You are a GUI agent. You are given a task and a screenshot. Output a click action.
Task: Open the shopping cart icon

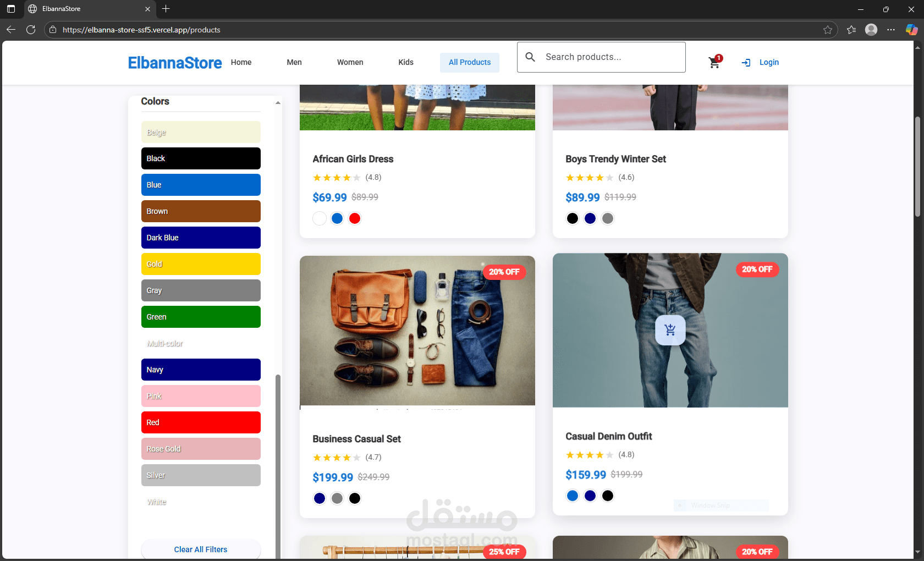pyautogui.click(x=714, y=62)
